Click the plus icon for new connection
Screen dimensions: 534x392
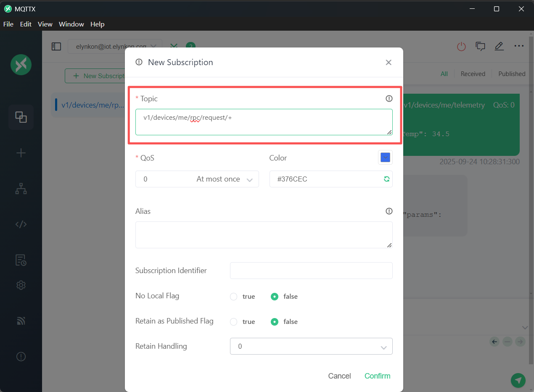[21, 153]
